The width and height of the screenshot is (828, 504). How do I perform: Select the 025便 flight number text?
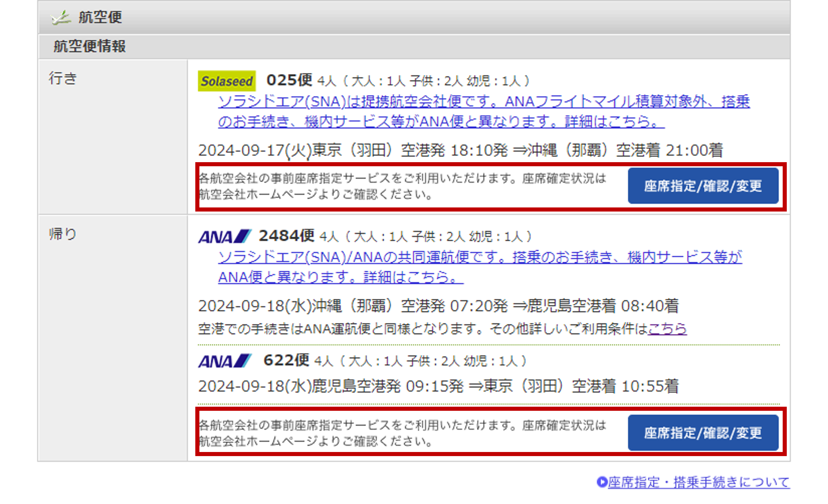(289, 80)
